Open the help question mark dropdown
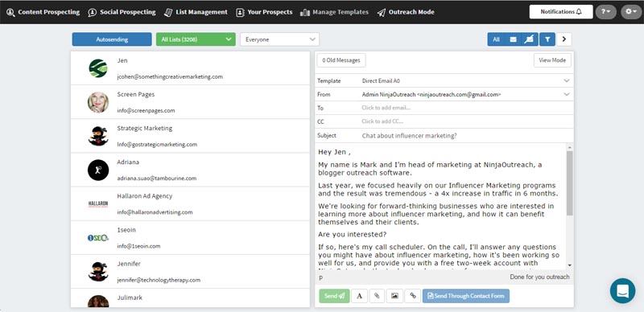Screen dimensions: 644x312 pos(606,12)
